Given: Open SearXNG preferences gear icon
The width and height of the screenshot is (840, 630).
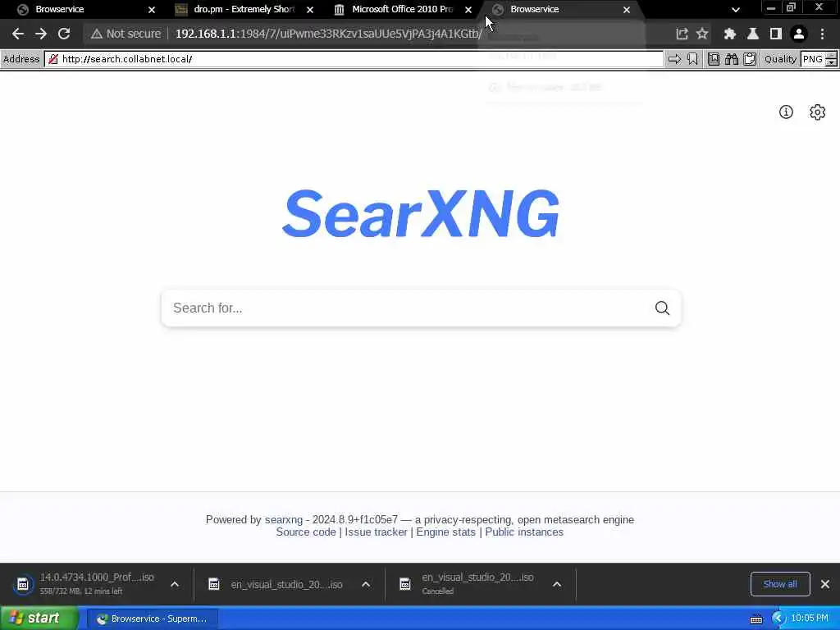Looking at the screenshot, I should pyautogui.click(x=818, y=112).
